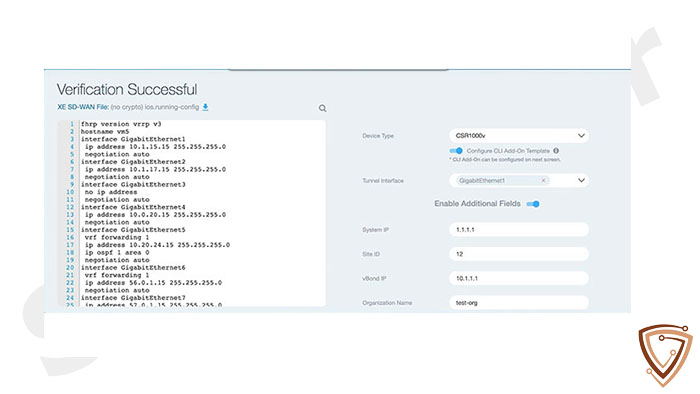Select line 'ip address 10.0.20.15 255.255.255.0'
700x394 pixels.
click(x=155, y=215)
